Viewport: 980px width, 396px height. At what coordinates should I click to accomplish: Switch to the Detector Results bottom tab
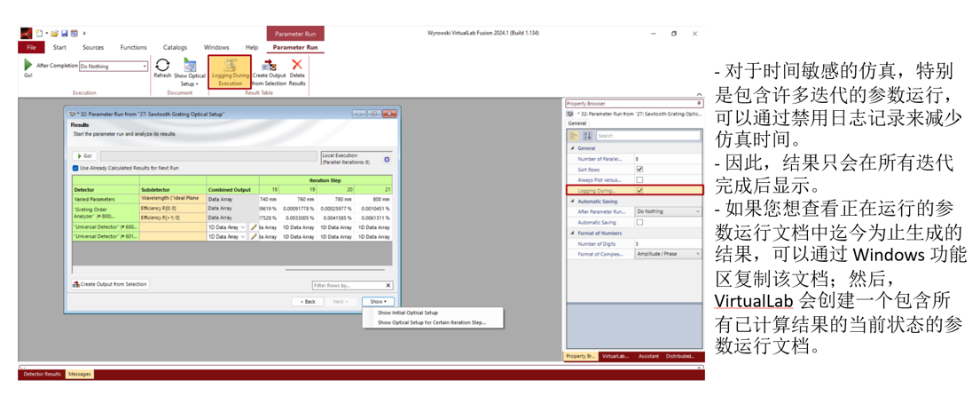tap(42, 374)
